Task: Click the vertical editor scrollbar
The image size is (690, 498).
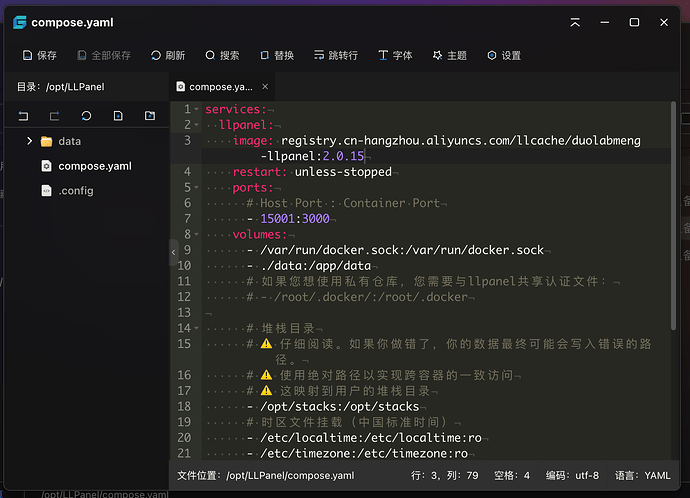Action: [x=673, y=216]
